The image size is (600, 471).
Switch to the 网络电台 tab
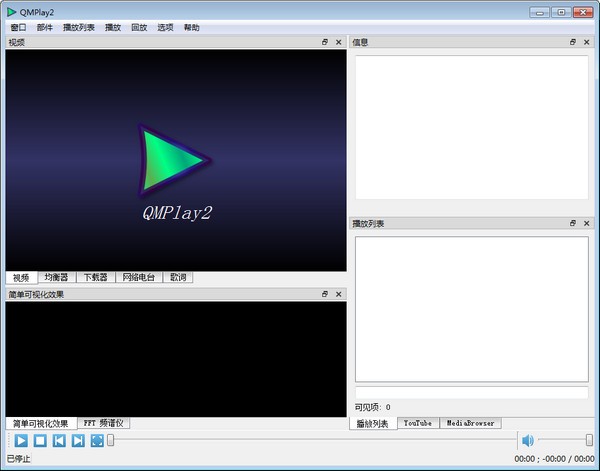click(x=139, y=277)
